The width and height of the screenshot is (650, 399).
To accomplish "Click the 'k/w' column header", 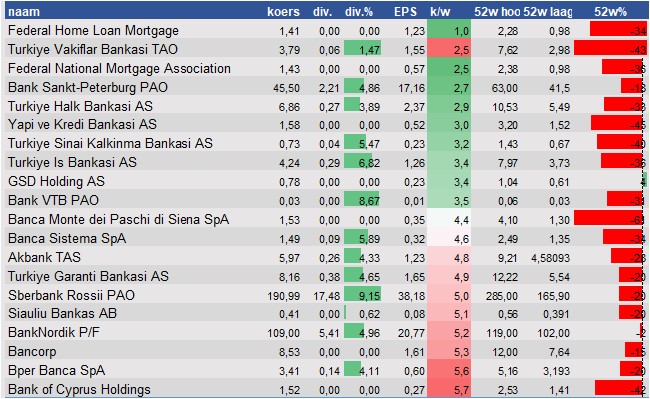I will coord(440,12).
